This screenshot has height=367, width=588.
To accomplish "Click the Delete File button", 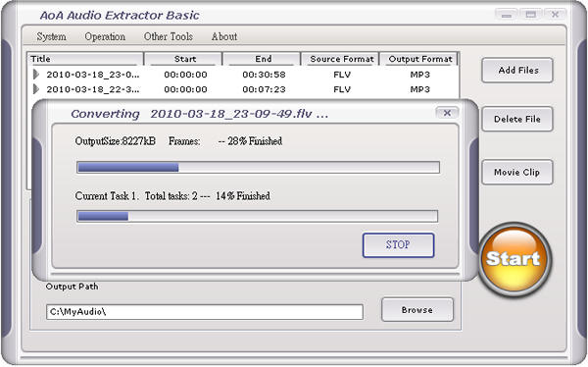I will point(517,119).
